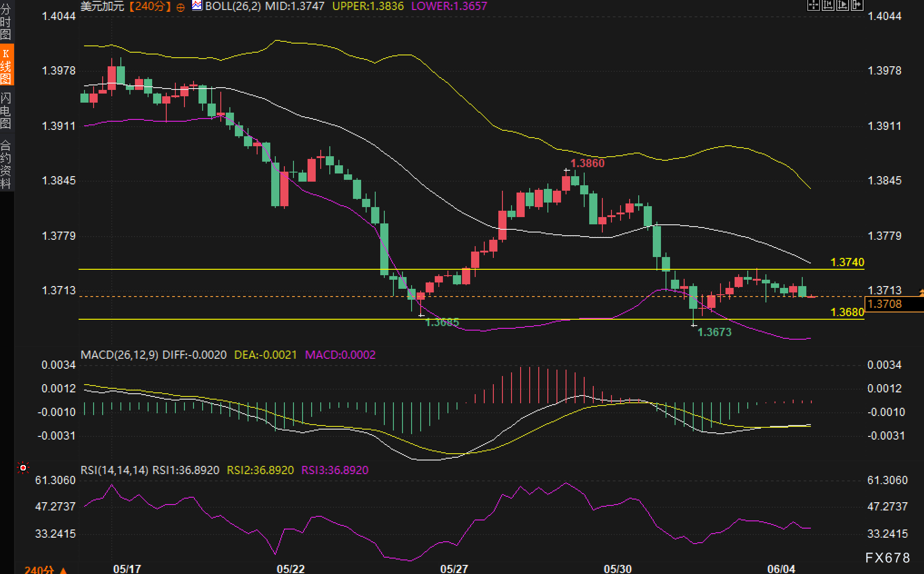Click the rightmost panel-arrow icon at top right
This screenshot has height=574, width=924.
click(857, 5)
